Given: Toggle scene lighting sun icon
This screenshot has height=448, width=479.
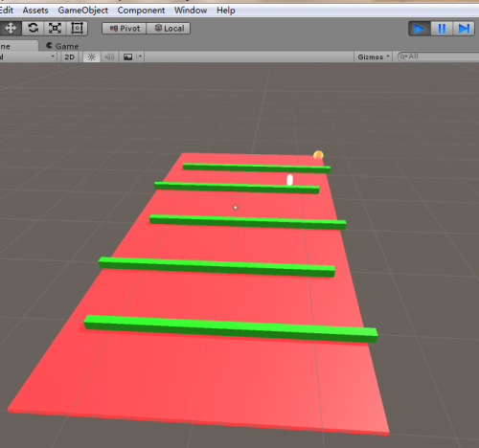Looking at the screenshot, I should (92, 57).
